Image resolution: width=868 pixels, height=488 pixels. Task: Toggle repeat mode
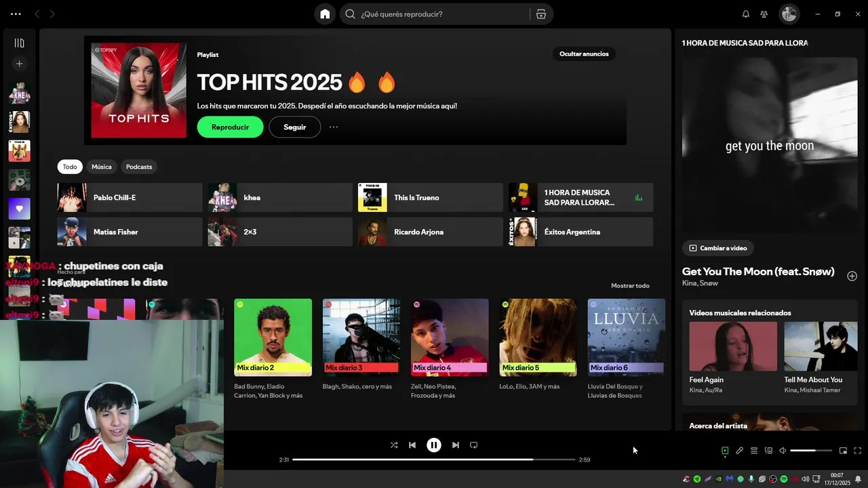pyautogui.click(x=474, y=445)
